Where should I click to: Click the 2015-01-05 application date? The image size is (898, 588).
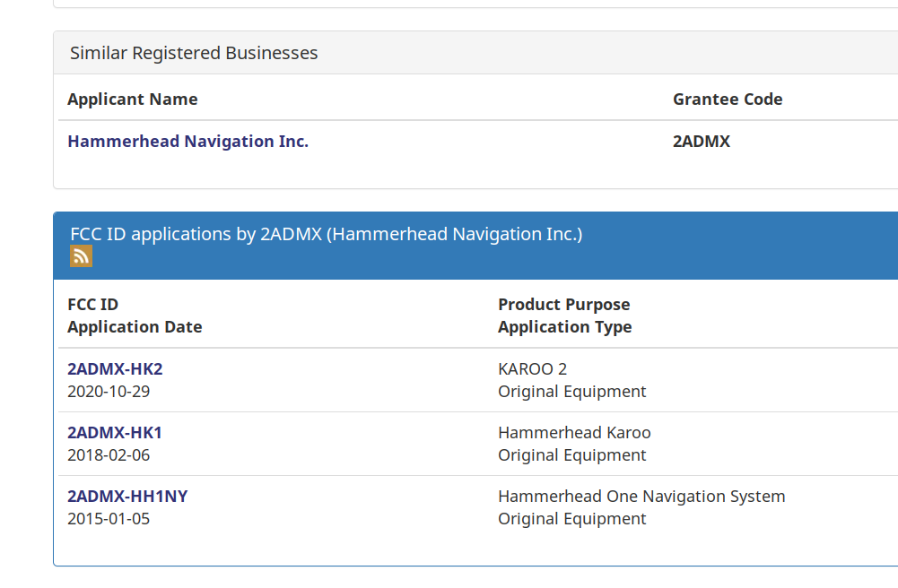[x=109, y=519]
